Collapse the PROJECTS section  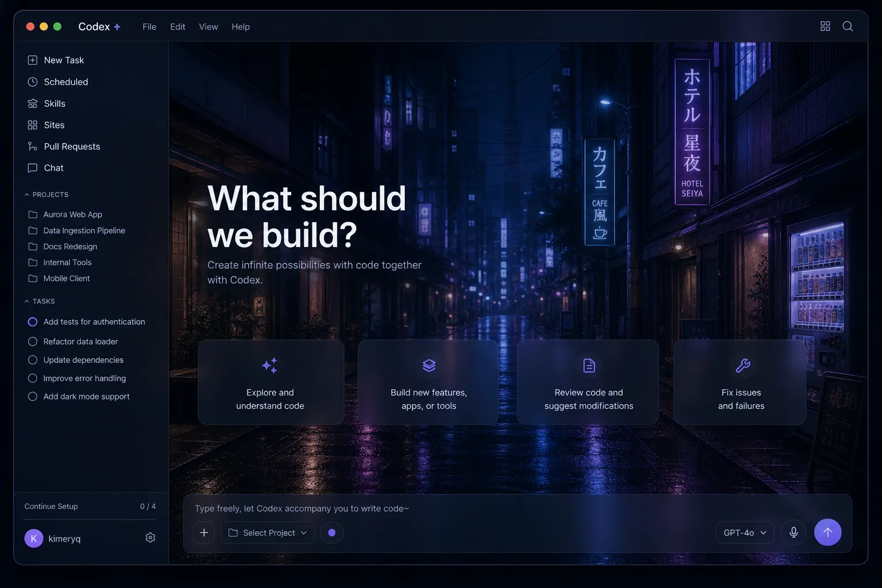47,195
